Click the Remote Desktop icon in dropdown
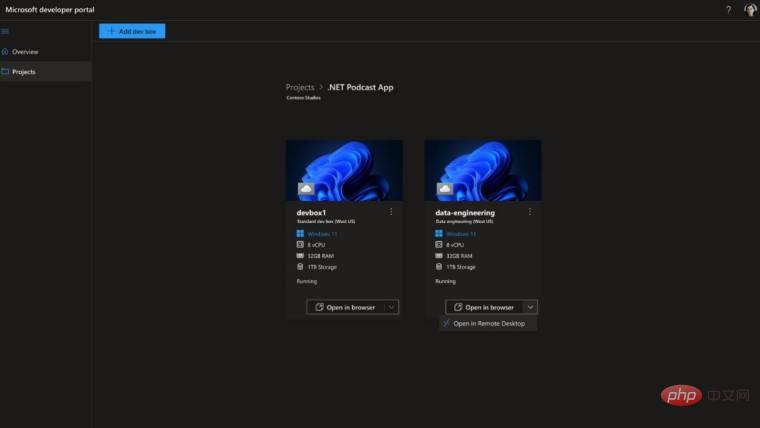760x428 pixels. coord(446,323)
